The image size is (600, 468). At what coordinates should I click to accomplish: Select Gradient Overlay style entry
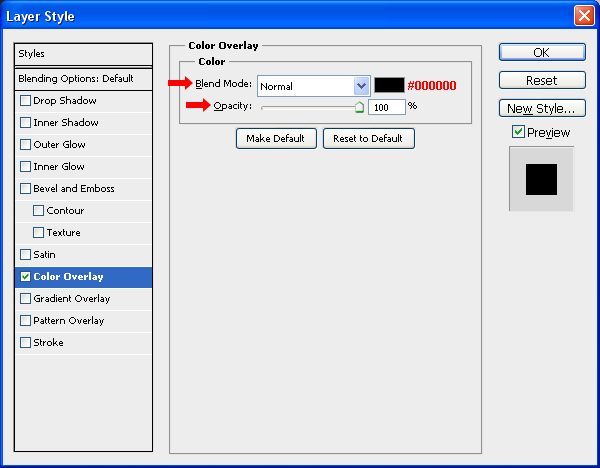click(x=72, y=299)
